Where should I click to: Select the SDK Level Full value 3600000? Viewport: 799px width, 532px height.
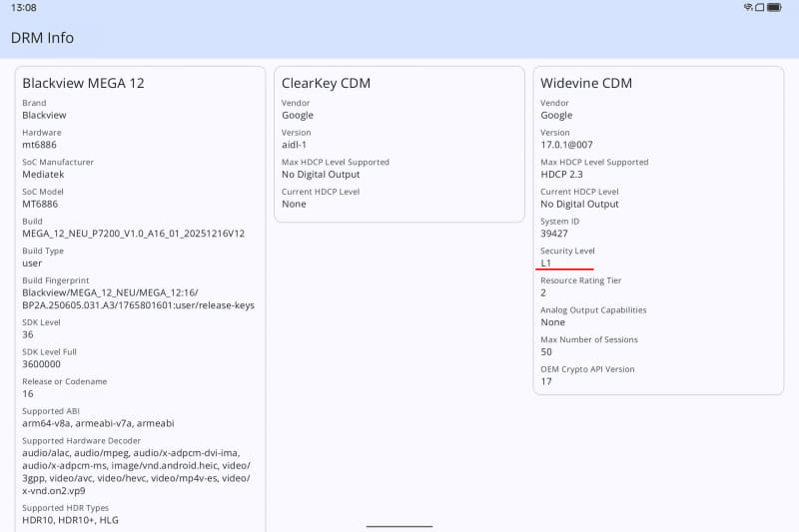tap(41, 364)
